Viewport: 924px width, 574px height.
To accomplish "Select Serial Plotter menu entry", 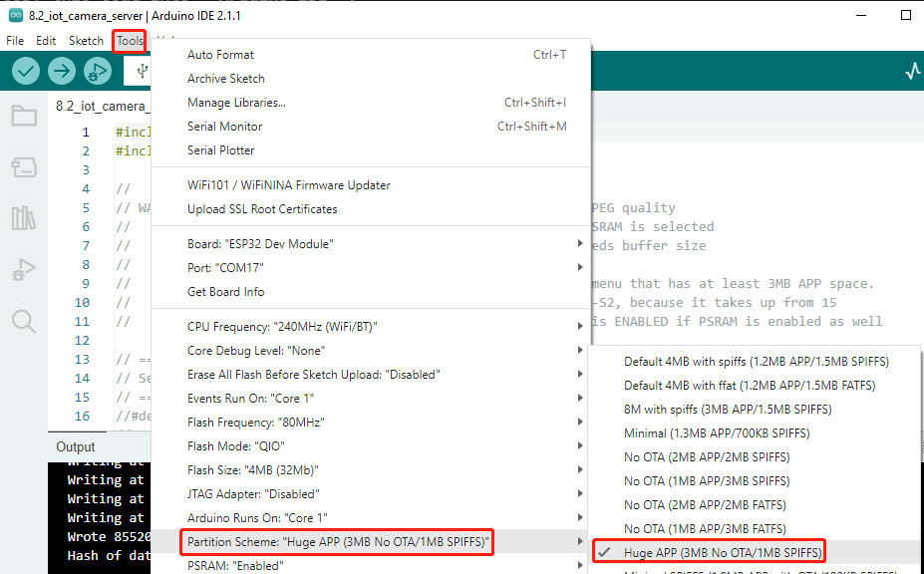I will 371,150.
